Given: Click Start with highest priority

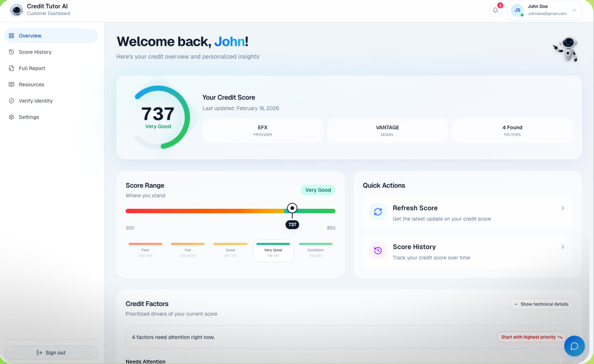Looking at the screenshot, I should [x=531, y=337].
